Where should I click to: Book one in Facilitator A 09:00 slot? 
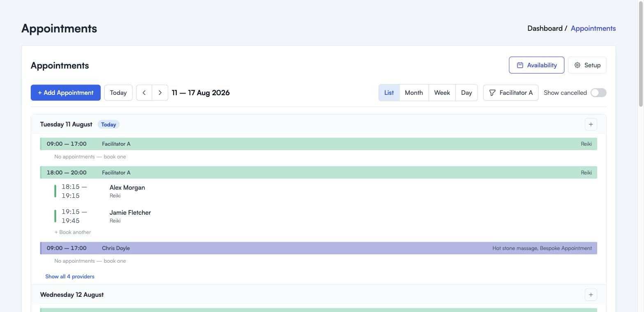click(90, 157)
